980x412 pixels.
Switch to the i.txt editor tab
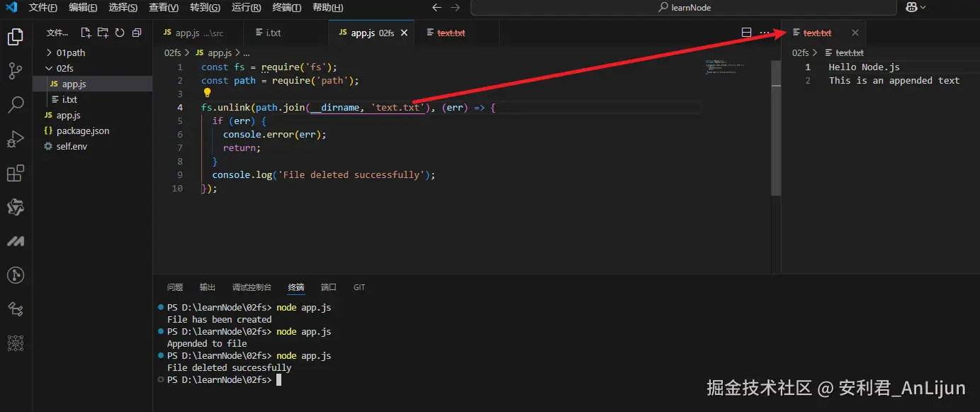click(286, 33)
